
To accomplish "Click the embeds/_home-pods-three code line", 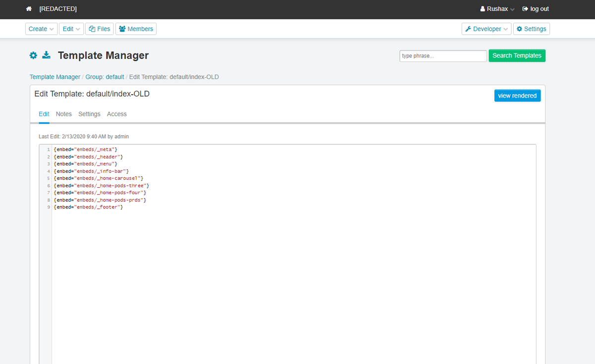I will tap(102, 185).
